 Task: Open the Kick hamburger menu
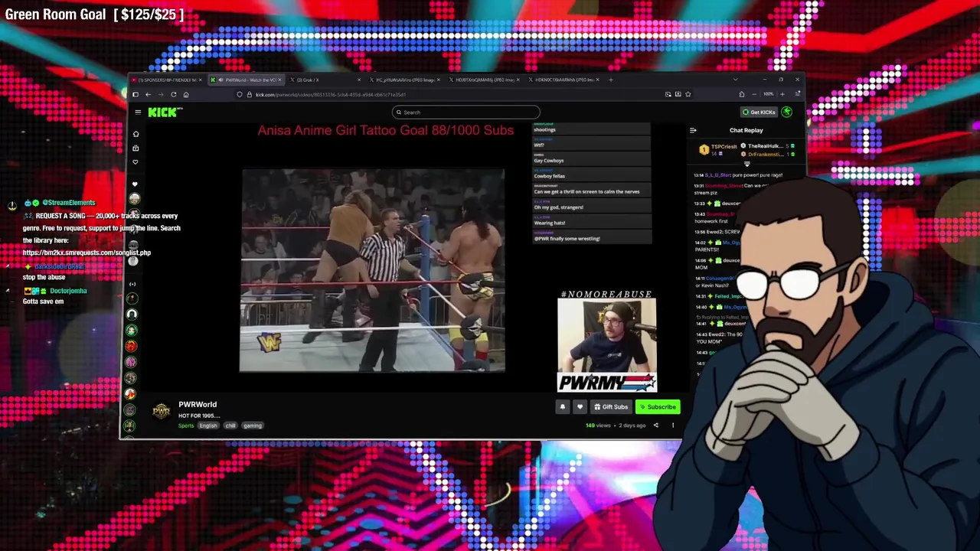(x=138, y=112)
